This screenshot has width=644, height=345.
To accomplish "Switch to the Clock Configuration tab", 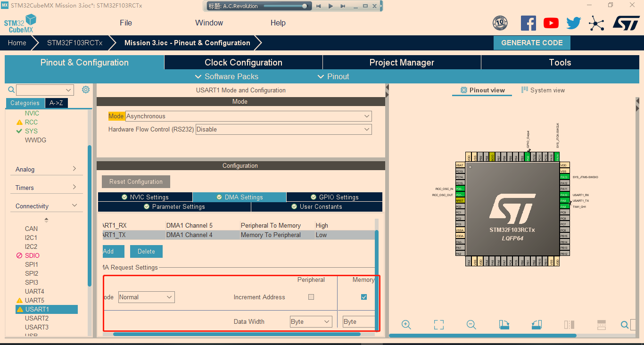I will pyautogui.click(x=243, y=62).
